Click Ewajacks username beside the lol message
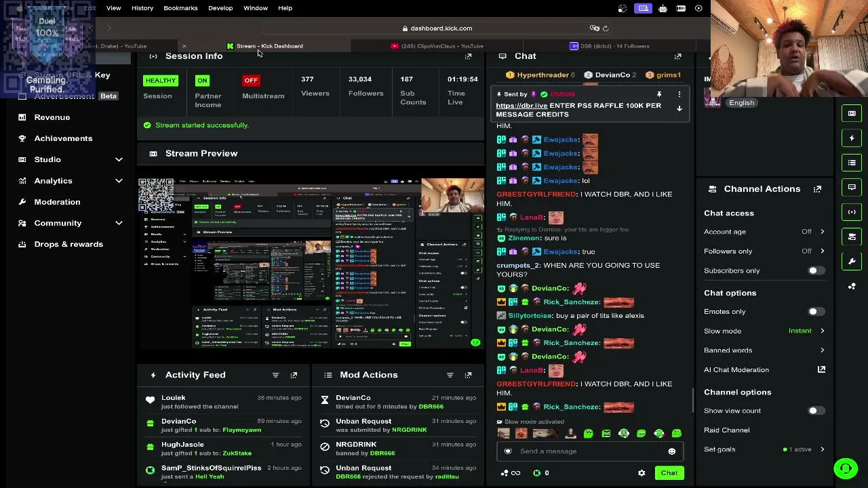 (560, 181)
